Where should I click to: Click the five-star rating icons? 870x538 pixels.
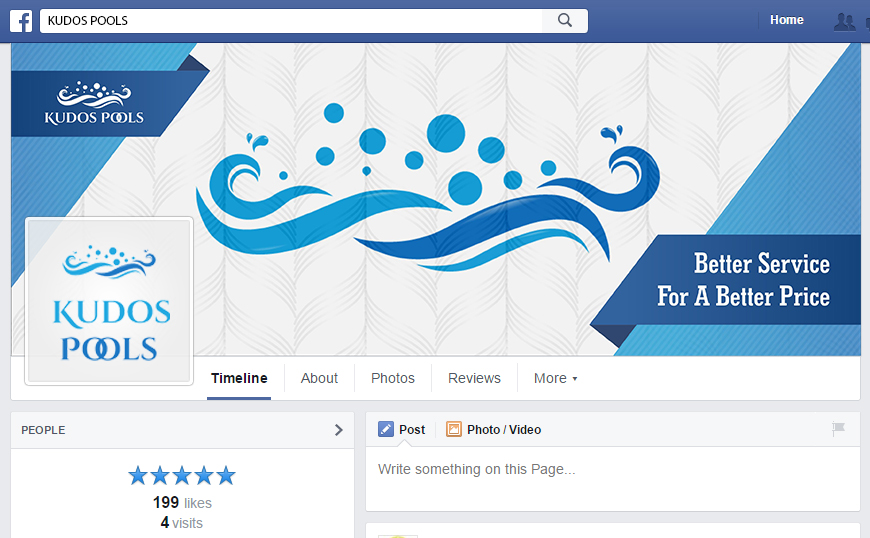pyautogui.click(x=182, y=475)
